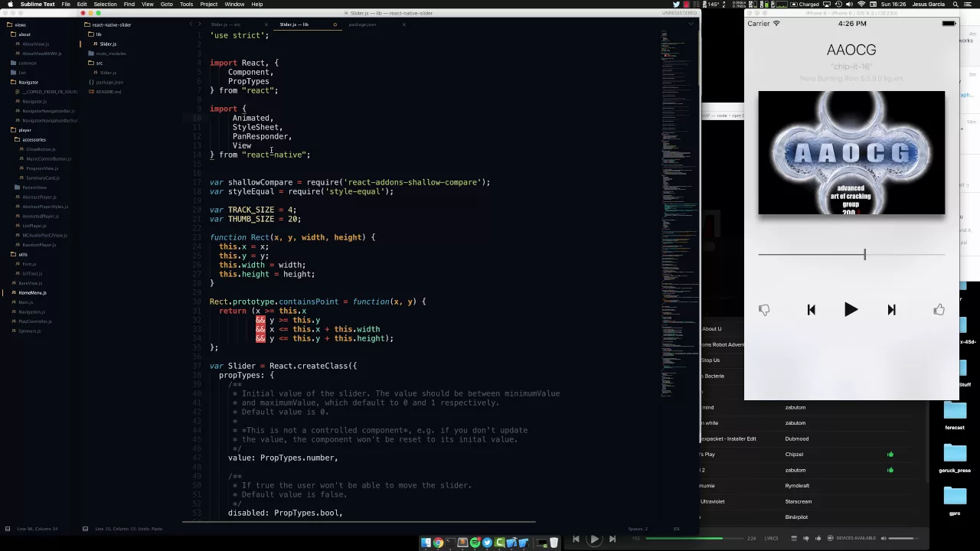Open the Selection menu
Viewport: 980px width, 551px height.
pyautogui.click(x=105, y=5)
